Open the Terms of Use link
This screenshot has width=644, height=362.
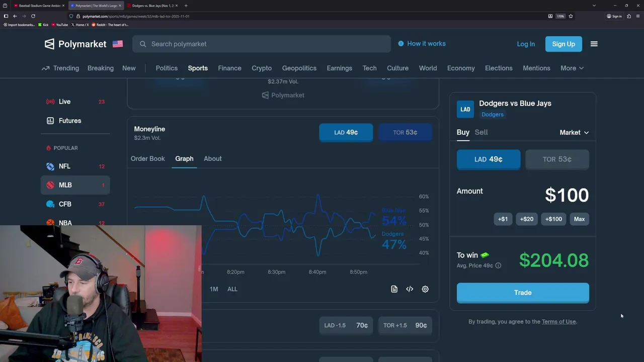tap(558, 321)
